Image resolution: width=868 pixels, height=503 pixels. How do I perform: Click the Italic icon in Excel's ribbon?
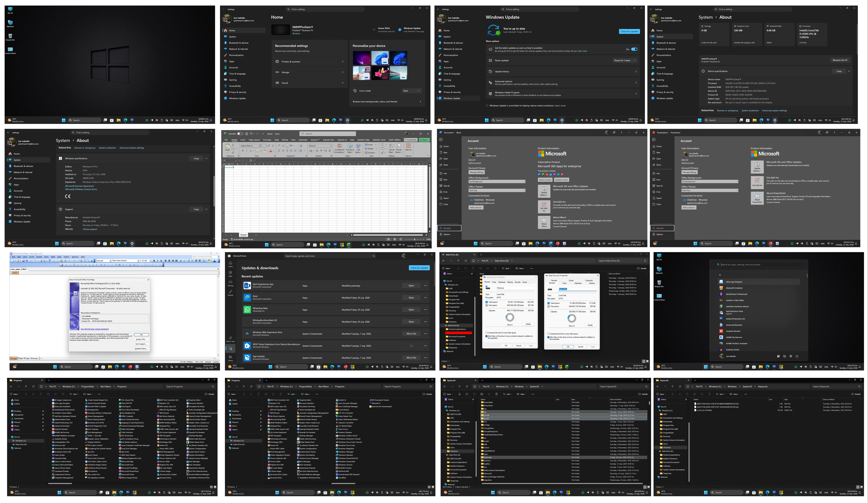pos(247,151)
